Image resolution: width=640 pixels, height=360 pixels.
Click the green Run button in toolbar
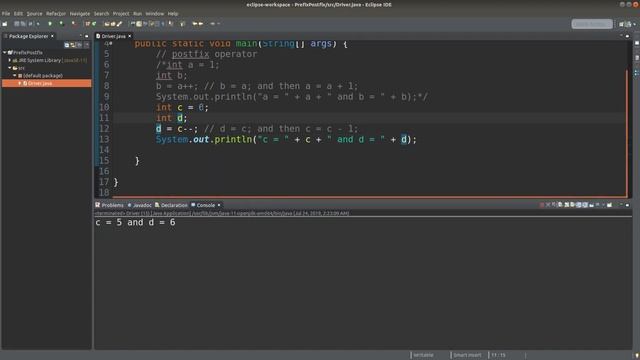click(50, 24)
